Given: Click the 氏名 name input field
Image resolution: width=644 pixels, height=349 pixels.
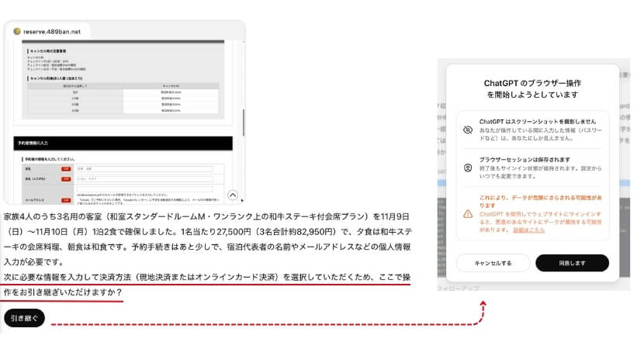Looking at the screenshot, I should tap(144, 169).
